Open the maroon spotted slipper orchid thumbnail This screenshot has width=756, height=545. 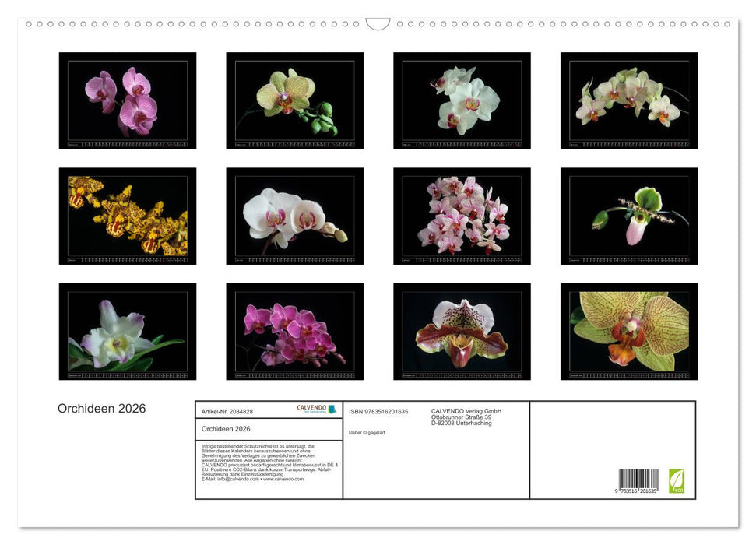462,332
